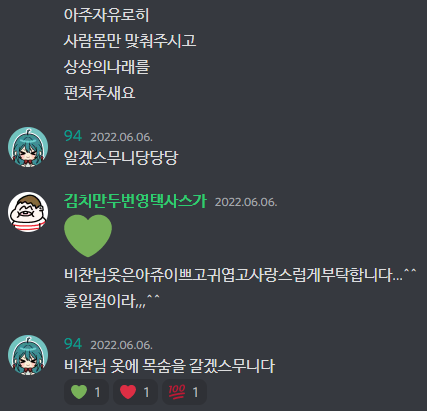
Task: Click the timestamp on the last 94 message
Action: (122, 345)
